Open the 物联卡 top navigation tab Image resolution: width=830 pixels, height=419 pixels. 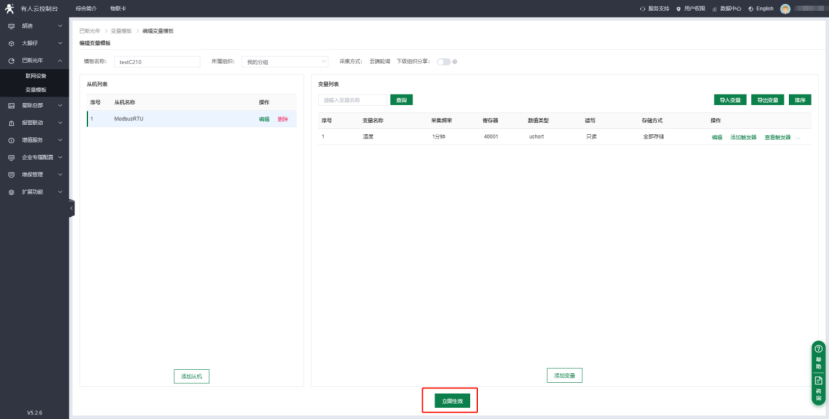(x=118, y=8)
